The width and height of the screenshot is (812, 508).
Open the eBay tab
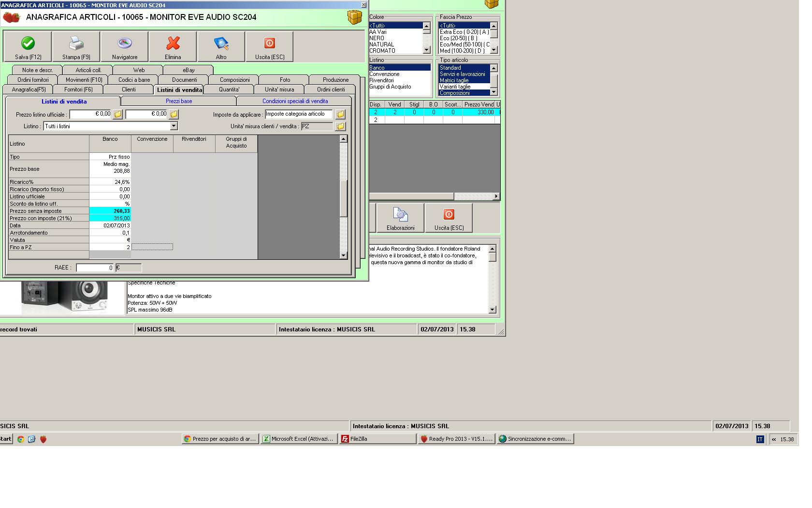(188, 70)
